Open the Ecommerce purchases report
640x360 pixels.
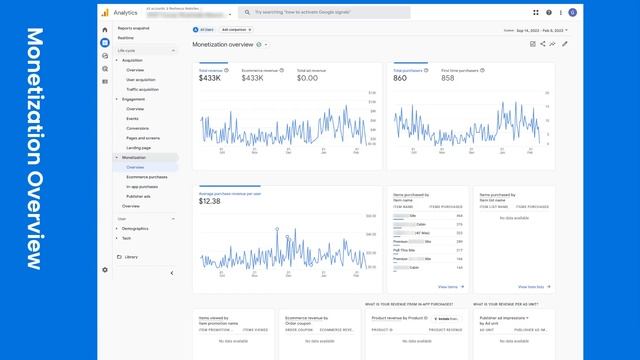click(x=147, y=177)
